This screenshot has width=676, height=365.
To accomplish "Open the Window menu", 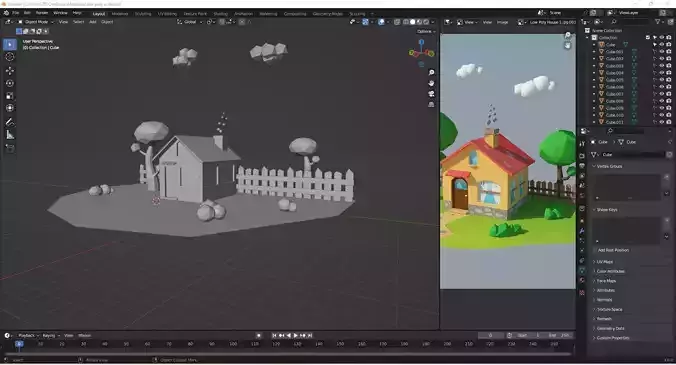I will point(60,13).
